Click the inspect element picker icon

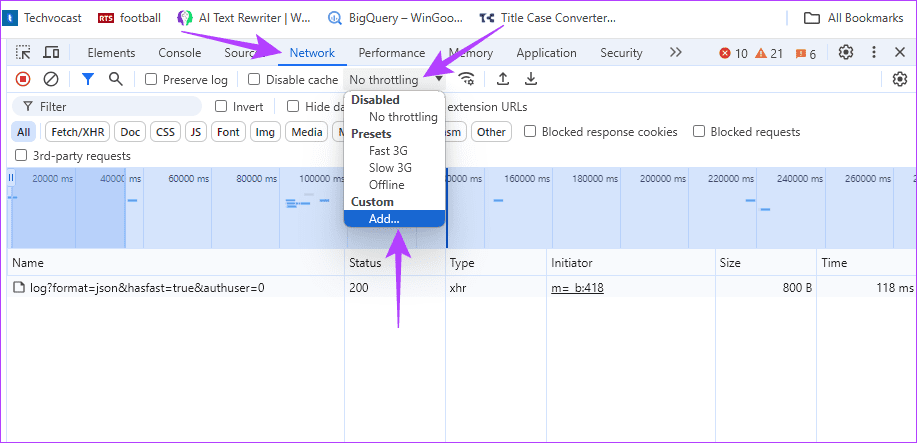(x=23, y=53)
